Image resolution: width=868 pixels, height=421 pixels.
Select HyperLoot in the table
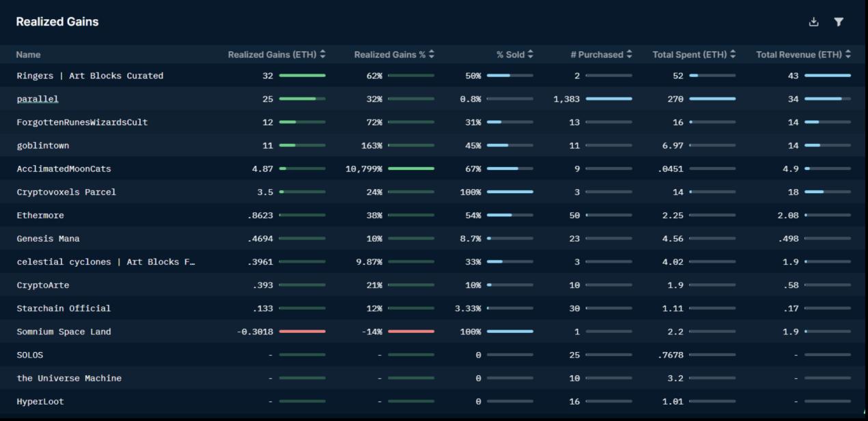[40, 402]
